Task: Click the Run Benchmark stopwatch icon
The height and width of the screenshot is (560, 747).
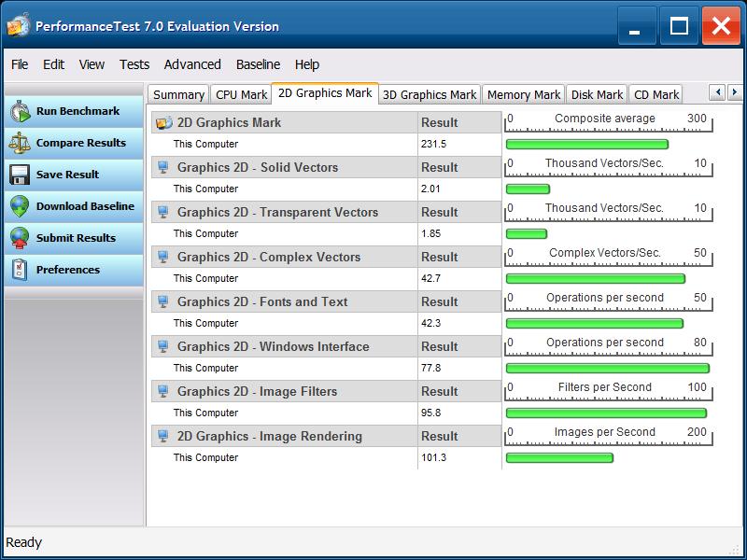Action: 21,111
